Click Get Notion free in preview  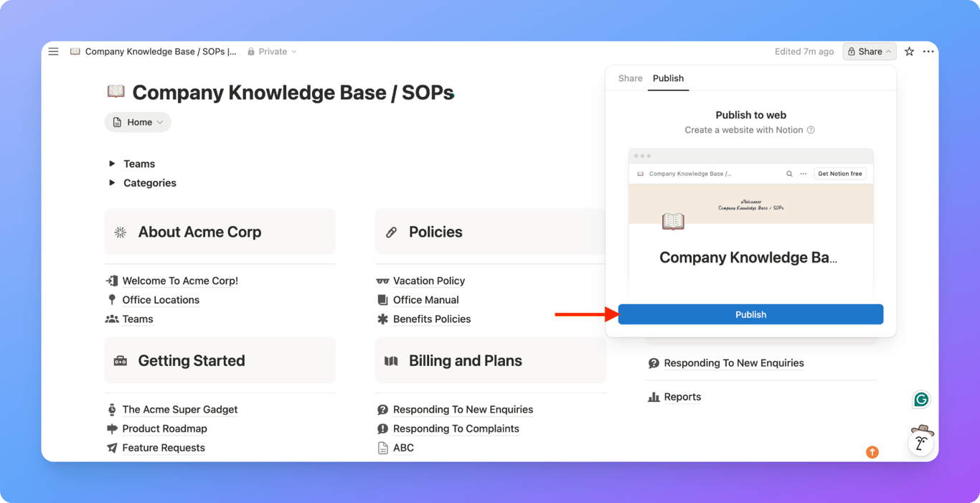point(840,174)
